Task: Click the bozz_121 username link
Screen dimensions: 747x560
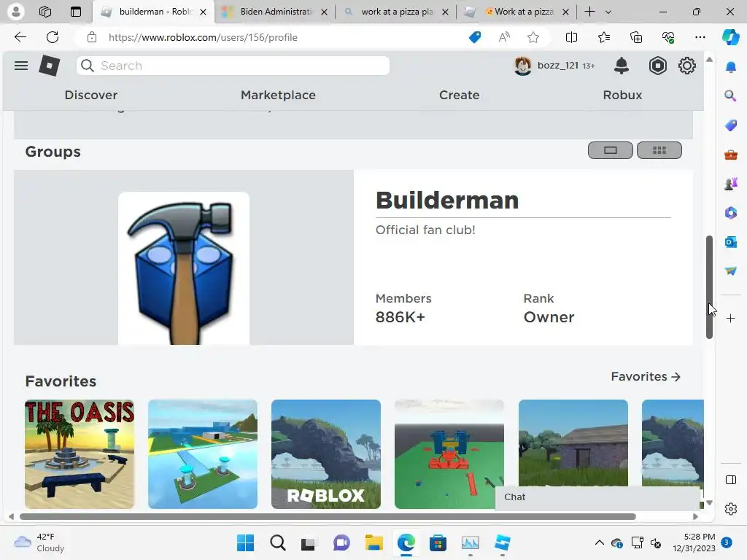Action: pos(557,66)
